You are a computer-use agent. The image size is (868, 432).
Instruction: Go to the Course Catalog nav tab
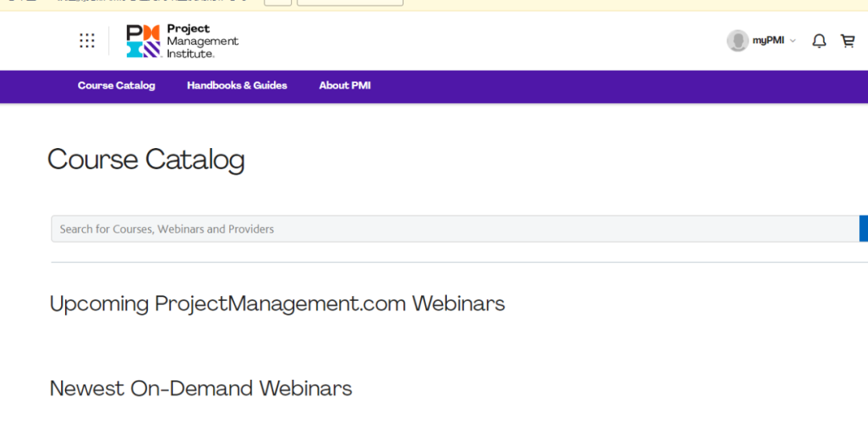117,85
